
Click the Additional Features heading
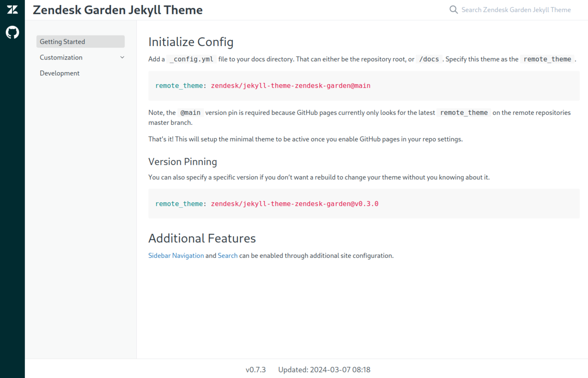(202, 238)
